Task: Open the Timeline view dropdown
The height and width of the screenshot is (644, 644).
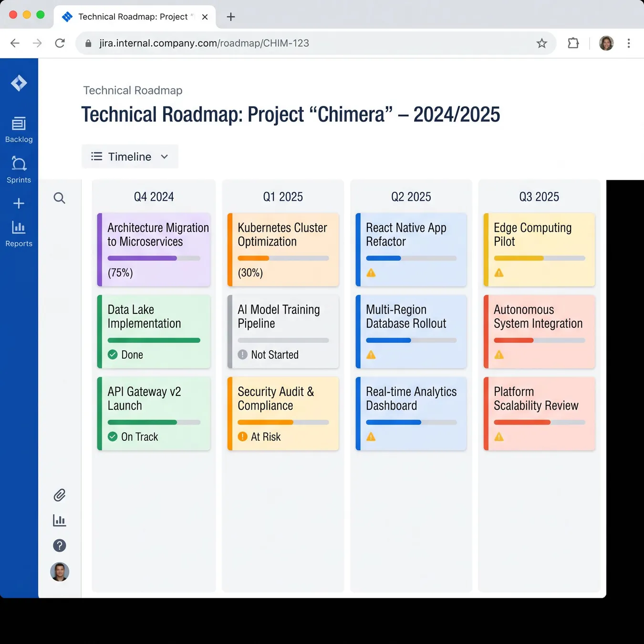Action: 130,156
